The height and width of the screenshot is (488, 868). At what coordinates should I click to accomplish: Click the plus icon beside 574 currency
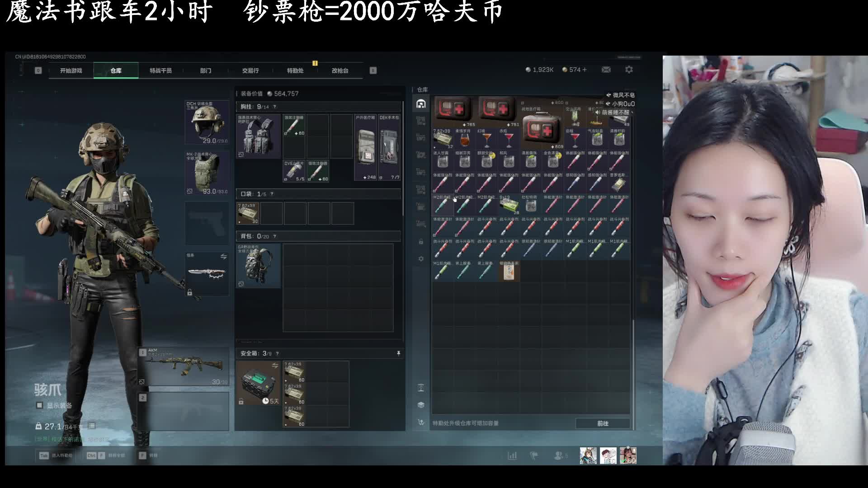[585, 70]
